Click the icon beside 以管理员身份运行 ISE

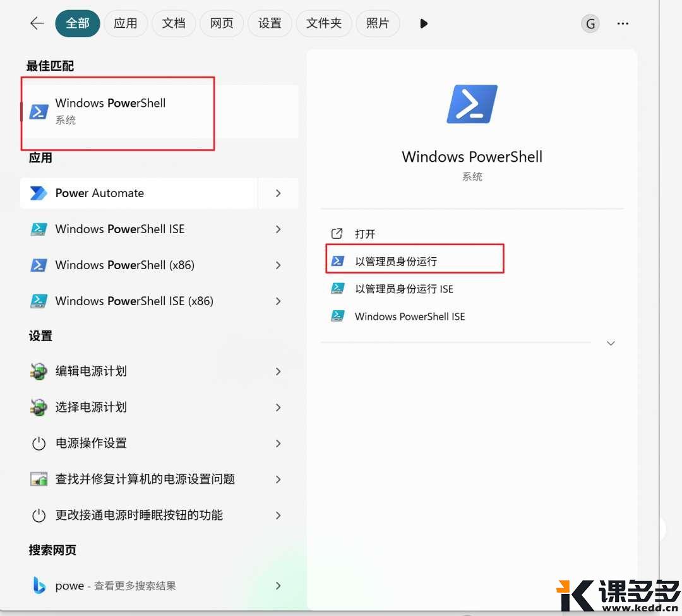[337, 289]
